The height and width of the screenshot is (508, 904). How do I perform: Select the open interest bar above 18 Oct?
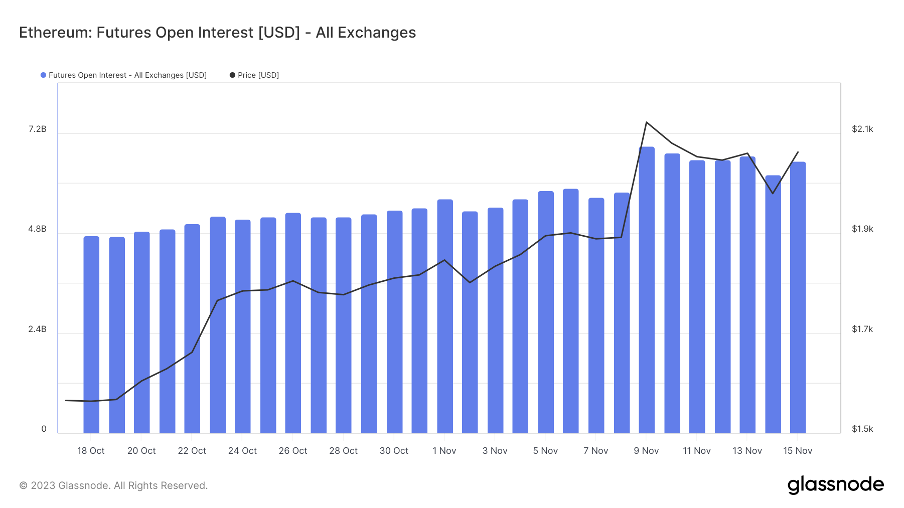pos(91,334)
